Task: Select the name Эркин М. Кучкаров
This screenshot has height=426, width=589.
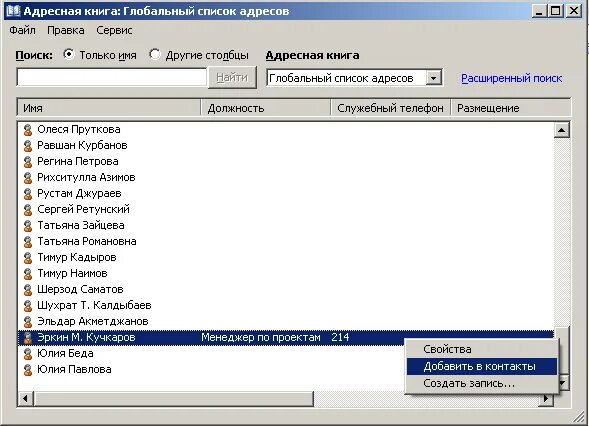Action: [86, 338]
